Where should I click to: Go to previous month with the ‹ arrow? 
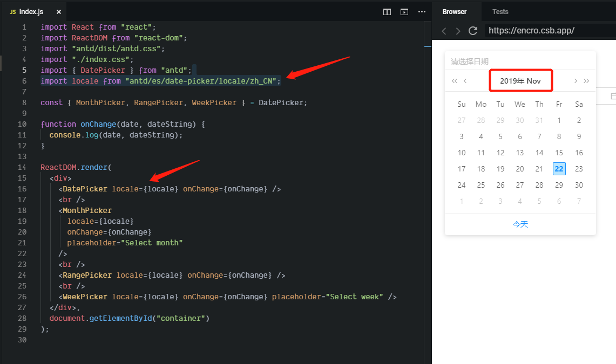[x=465, y=80]
